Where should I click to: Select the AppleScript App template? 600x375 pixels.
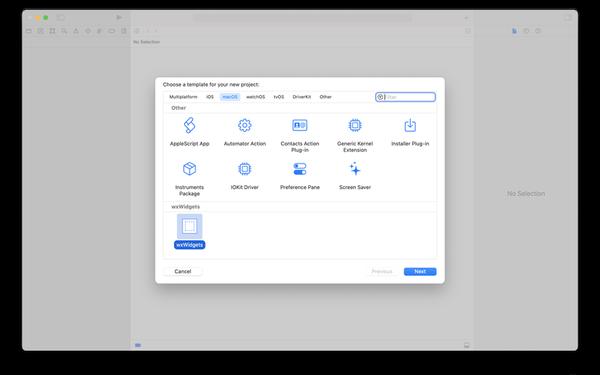[189, 132]
